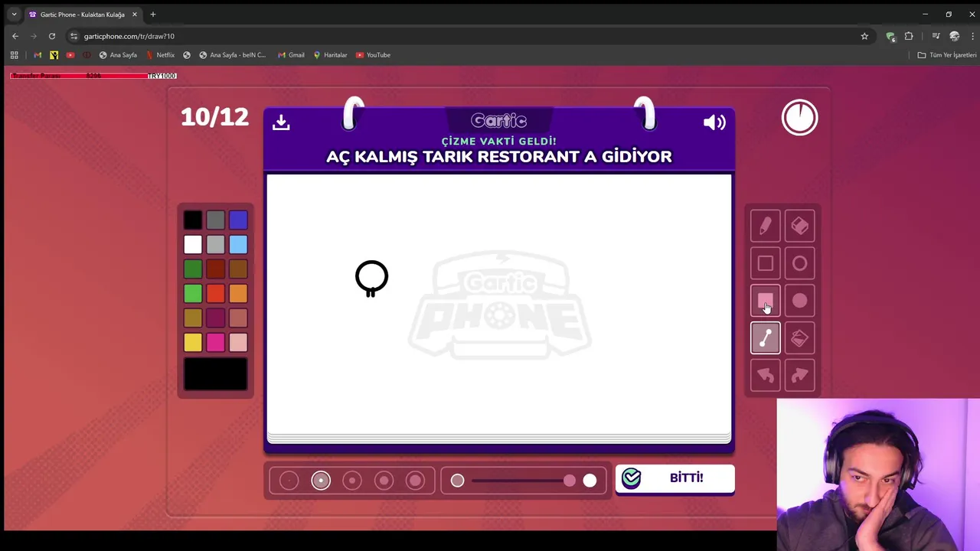Go back to the previous page
Viewport: 980px width, 551px height.
click(x=15, y=36)
